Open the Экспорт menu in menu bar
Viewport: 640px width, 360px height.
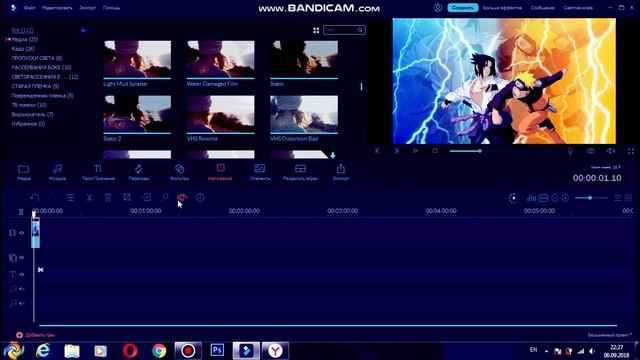tap(87, 8)
